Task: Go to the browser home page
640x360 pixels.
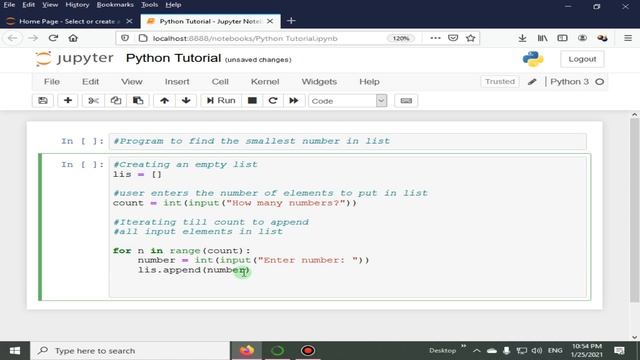Action: [73, 38]
